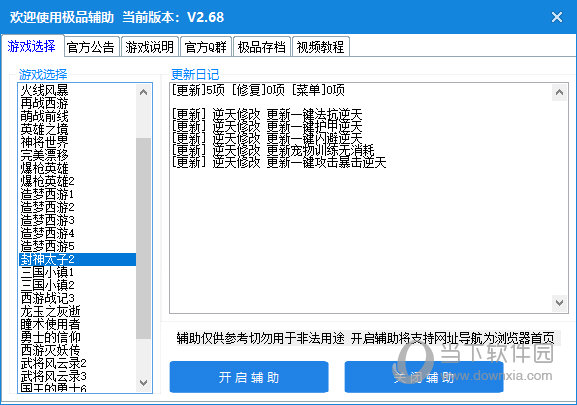Select 造梦西游2 in game list
The image size is (577, 405).
tap(77, 207)
